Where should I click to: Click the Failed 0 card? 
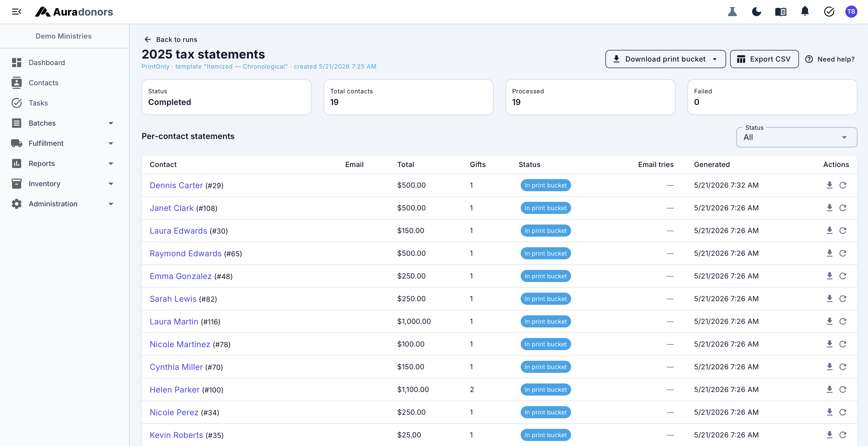pos(772,97)
